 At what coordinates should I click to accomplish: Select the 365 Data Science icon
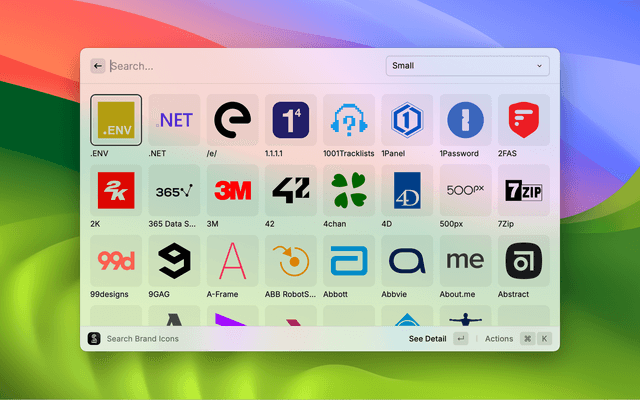pyautogui.click(x=174, y=190)
